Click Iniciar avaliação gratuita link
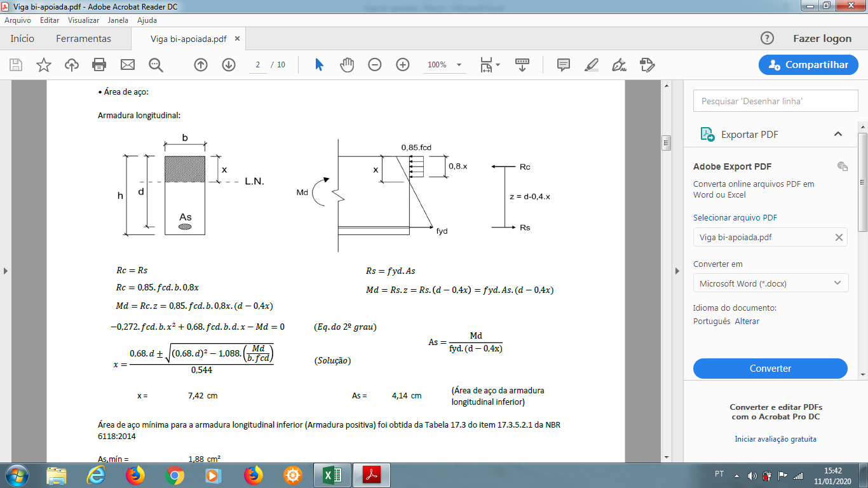The width and height of the screenshot is (868, 488). [775, 439]
